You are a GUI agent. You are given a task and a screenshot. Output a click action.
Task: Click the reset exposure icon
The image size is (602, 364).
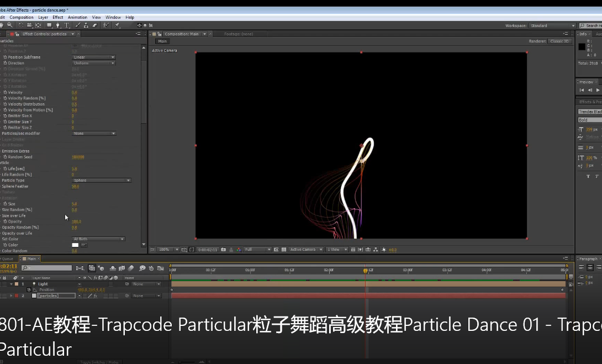383,250
